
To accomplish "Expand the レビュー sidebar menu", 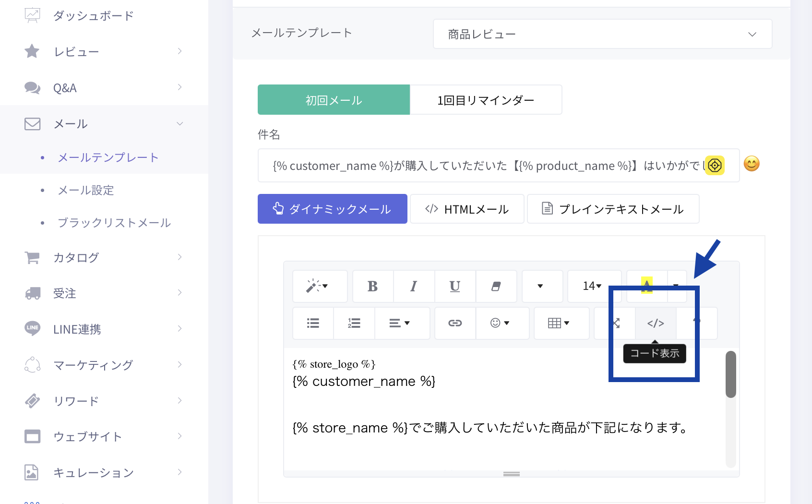I will coord(104,51).
